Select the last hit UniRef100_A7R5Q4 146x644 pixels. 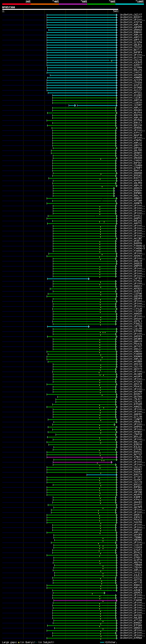(131, 638)
